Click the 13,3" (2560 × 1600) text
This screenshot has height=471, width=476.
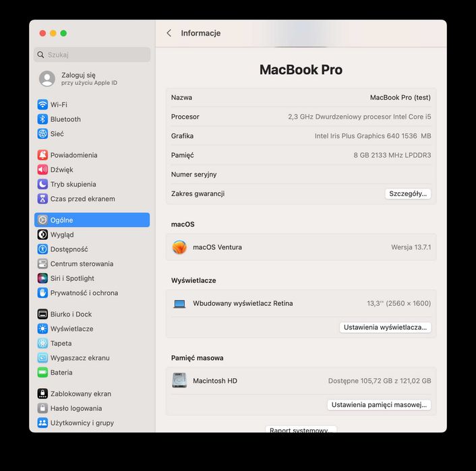398,303
